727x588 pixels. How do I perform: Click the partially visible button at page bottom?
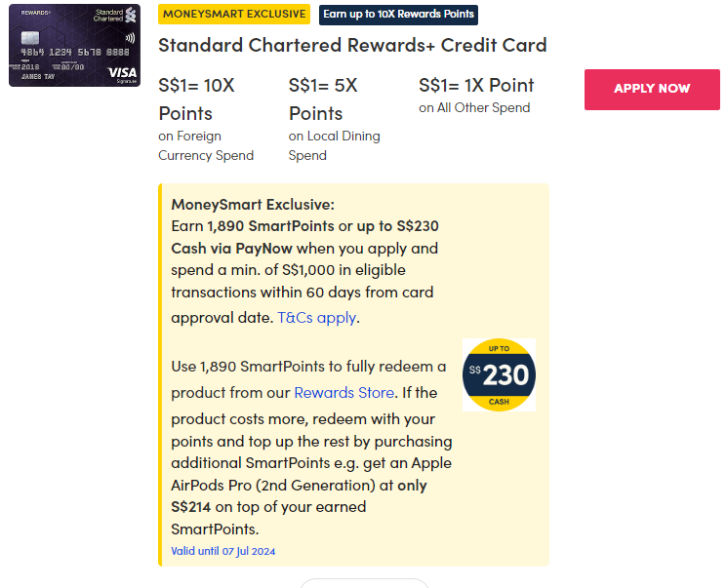click(x=364, y=583)
